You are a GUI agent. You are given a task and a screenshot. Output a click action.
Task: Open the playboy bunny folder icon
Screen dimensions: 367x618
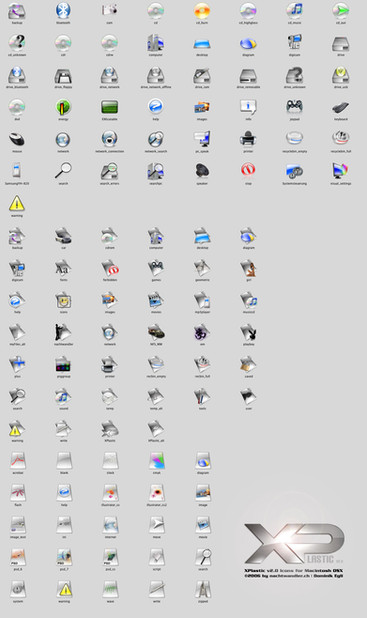tap(249, 332)
